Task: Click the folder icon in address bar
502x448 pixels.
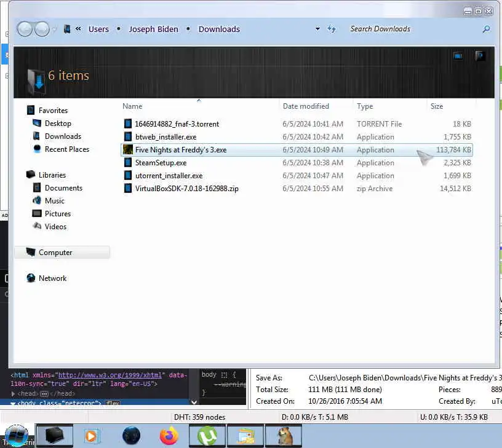Action: [x=67, y=29]
